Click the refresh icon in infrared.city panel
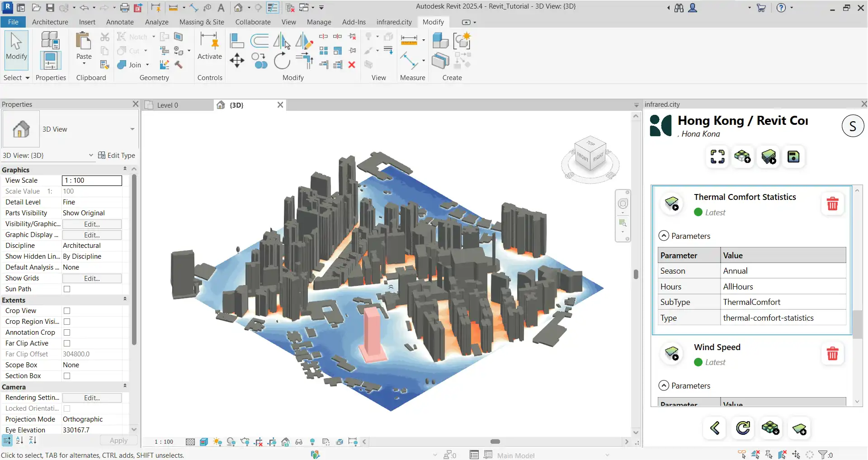Viewport: 868px width, 460px height. pos(743,428)
